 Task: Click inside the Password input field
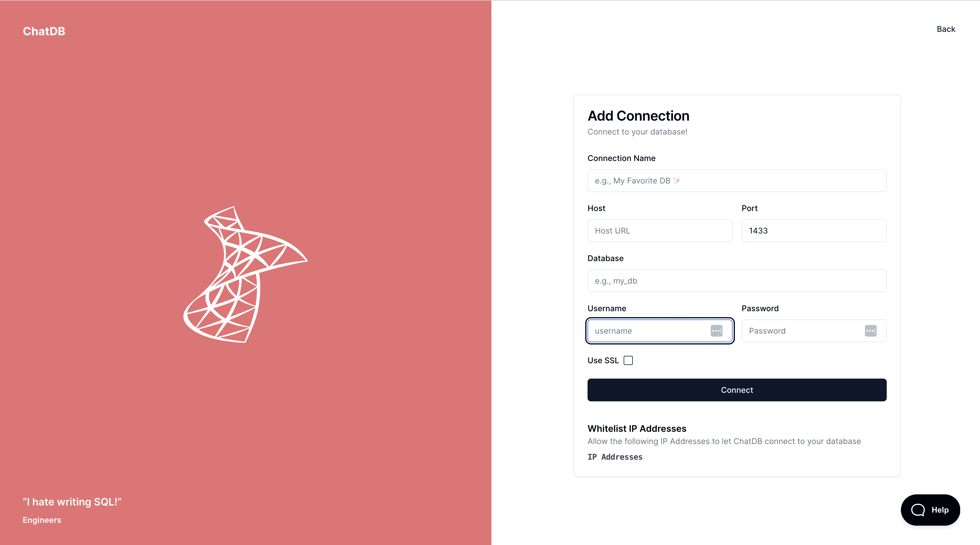pyautogui.click(x=814, y=331)
